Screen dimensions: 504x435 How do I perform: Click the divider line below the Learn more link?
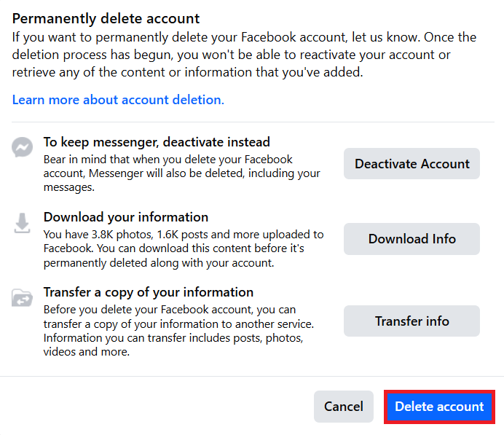252,122
